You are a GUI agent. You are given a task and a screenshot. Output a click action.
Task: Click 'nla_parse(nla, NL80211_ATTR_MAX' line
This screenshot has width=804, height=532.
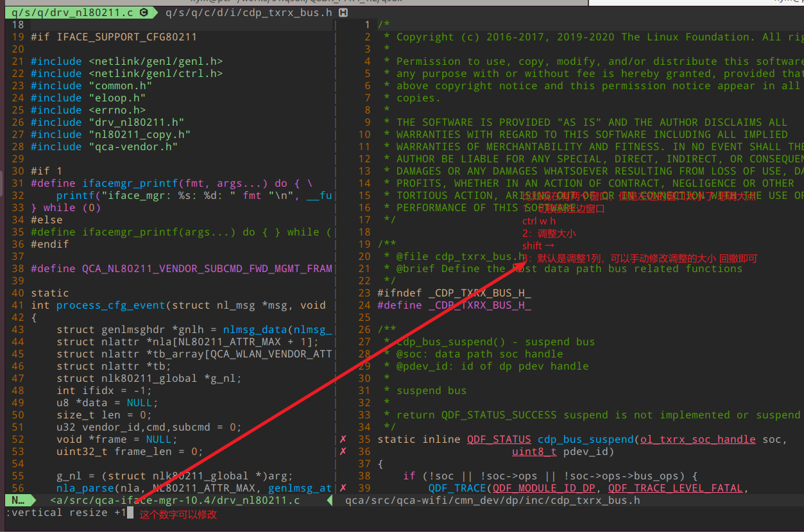(194, 488)
